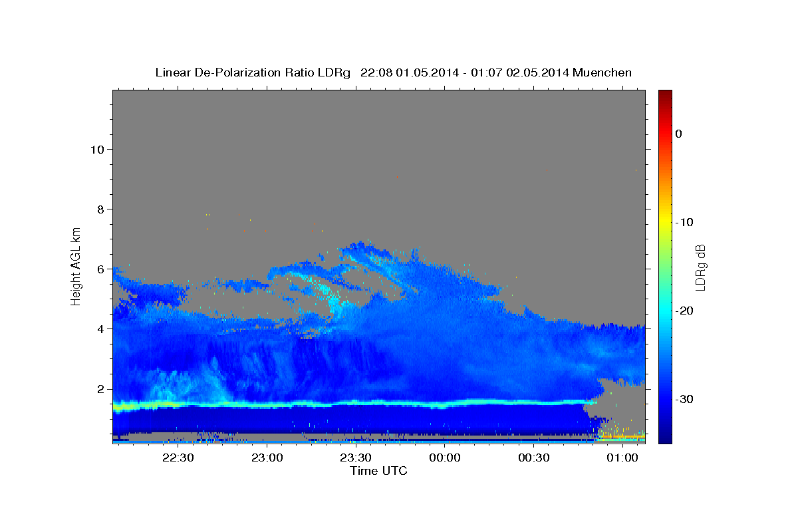Viewport: 798px width, 532px height.
Task: Click the height label '8'
Action: point(99,209)
